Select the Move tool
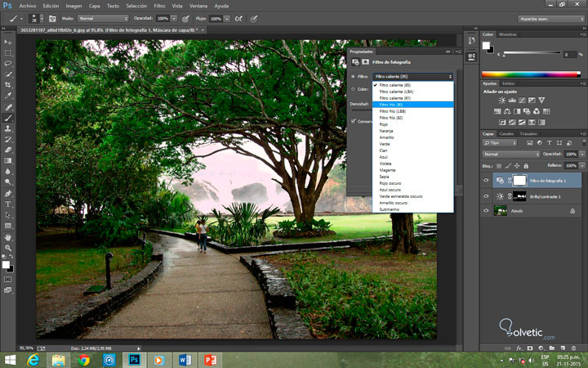 coord(8,42)
